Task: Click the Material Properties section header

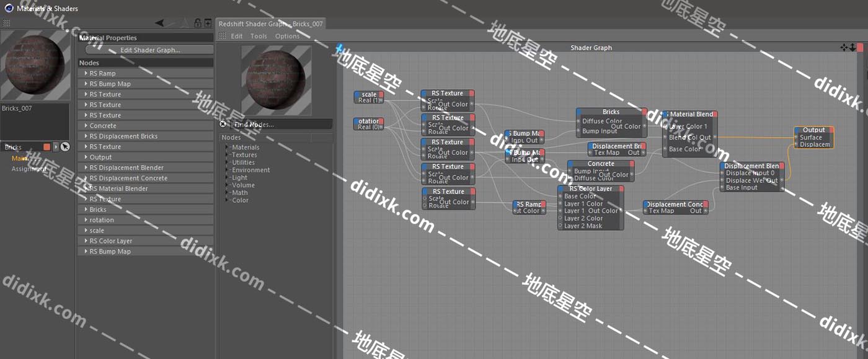Action: click(x=146, y=38)
